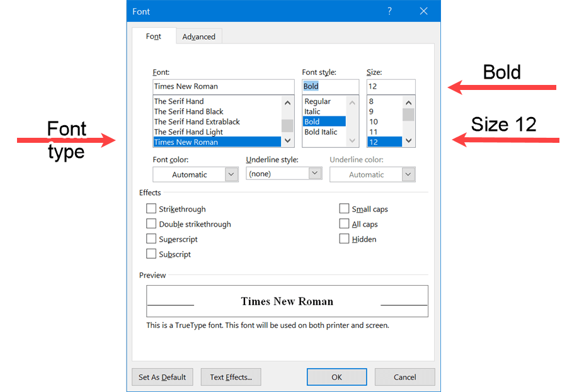This screenshot has width=567, height=392.
Task: Click the Font name input field
Action: (x=224, y=86)
